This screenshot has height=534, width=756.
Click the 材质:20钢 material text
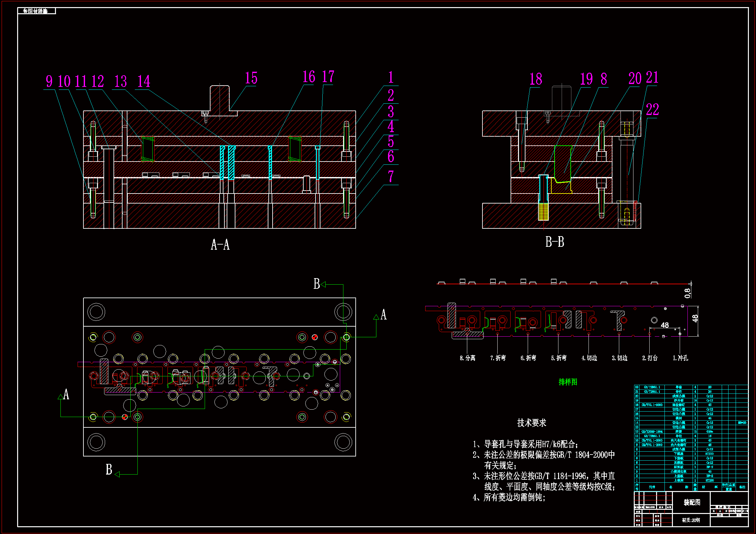691,520
